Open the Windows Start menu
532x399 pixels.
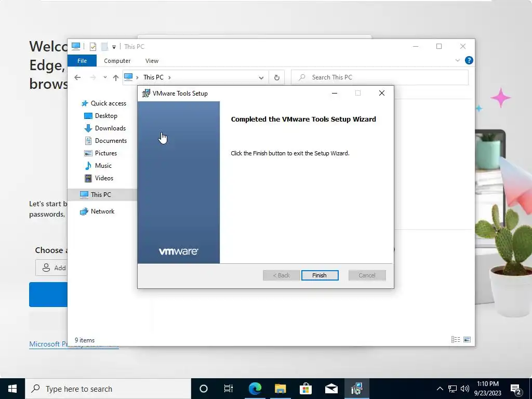(12, 389)
